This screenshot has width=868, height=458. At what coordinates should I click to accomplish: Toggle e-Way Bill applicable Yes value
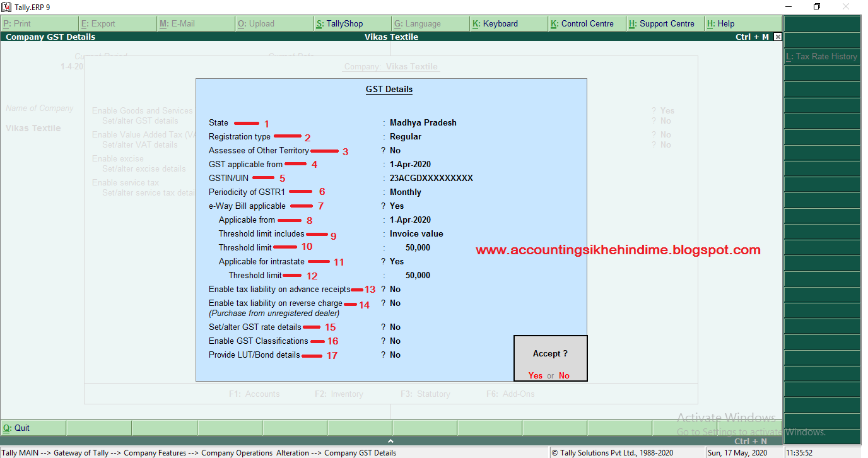397,206
